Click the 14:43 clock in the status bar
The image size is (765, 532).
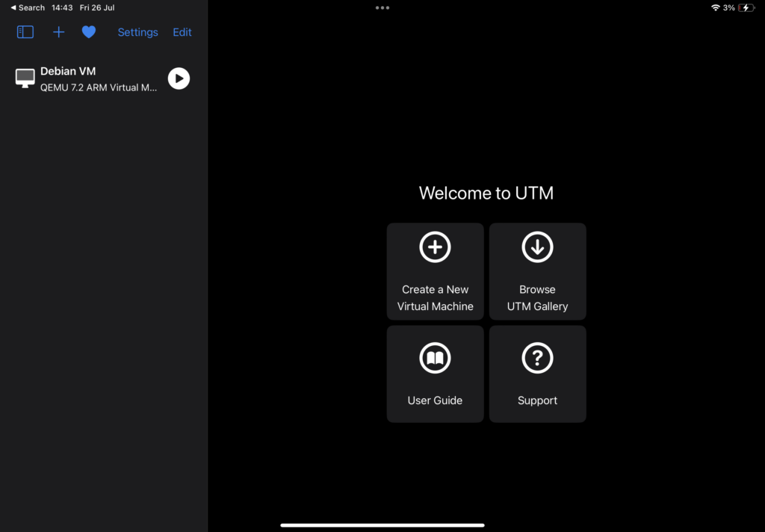(x=61, y=7)
